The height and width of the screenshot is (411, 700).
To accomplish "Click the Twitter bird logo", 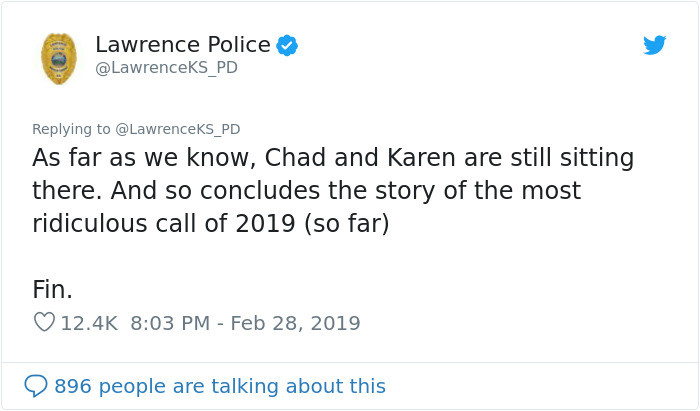I will tap(654, 45).
